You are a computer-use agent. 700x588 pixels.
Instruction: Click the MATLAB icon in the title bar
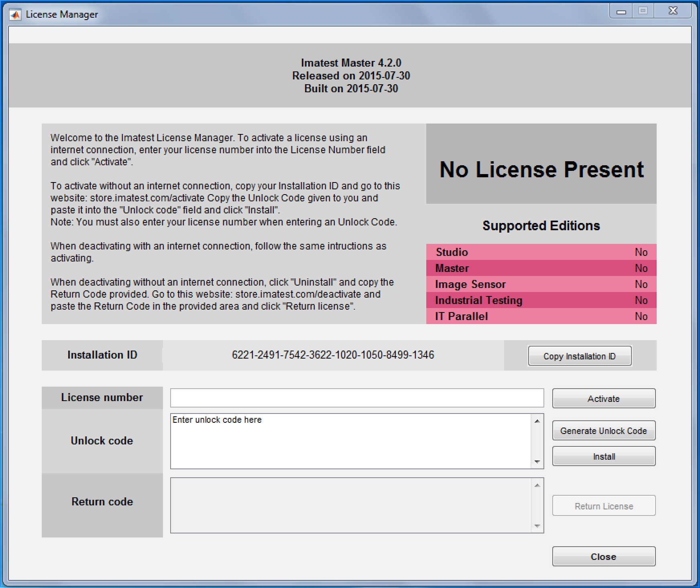click(x=15, y=15)
